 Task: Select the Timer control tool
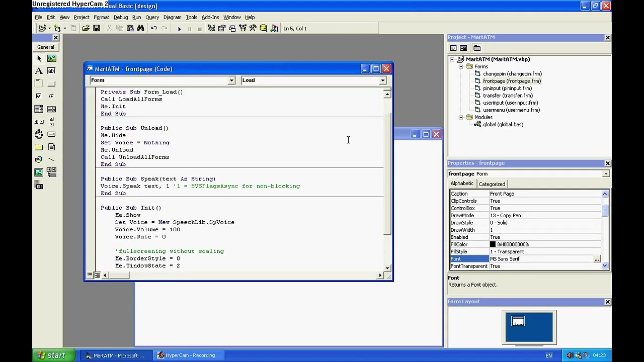click(39, 134)
